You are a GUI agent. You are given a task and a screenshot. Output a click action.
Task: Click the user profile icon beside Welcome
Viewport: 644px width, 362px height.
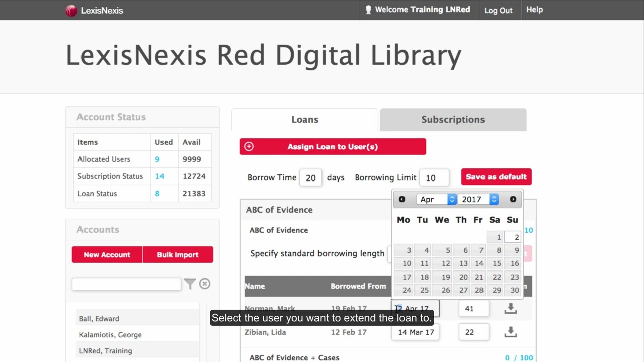point(368,10)
